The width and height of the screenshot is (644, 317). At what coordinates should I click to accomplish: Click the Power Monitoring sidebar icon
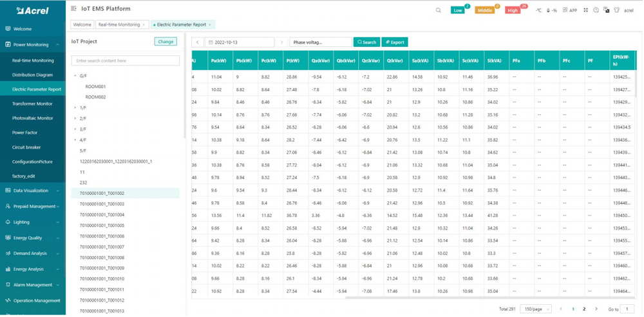[x=8, y=44]
